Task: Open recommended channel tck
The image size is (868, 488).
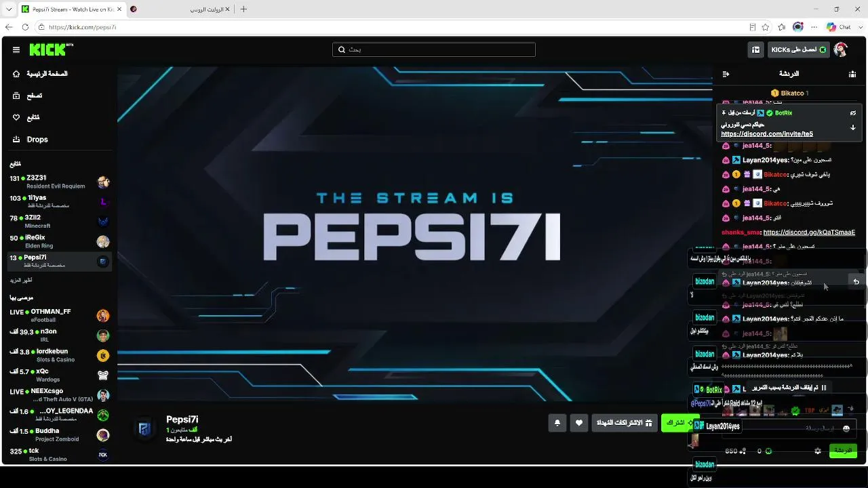Action: click(59, 453)
